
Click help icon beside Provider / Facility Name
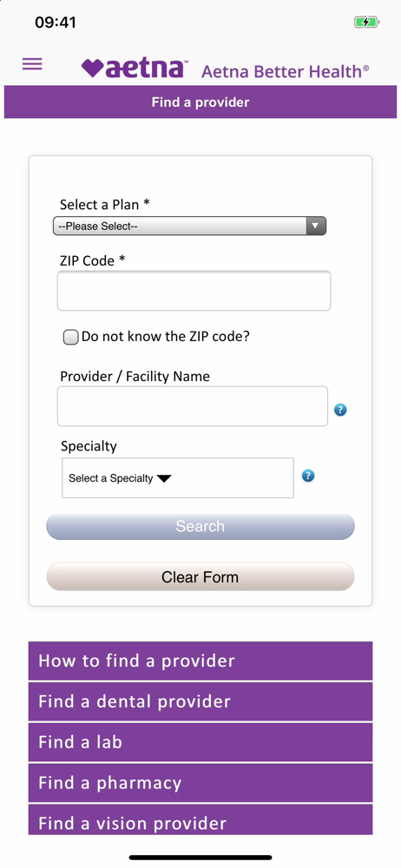pos(340,410)
